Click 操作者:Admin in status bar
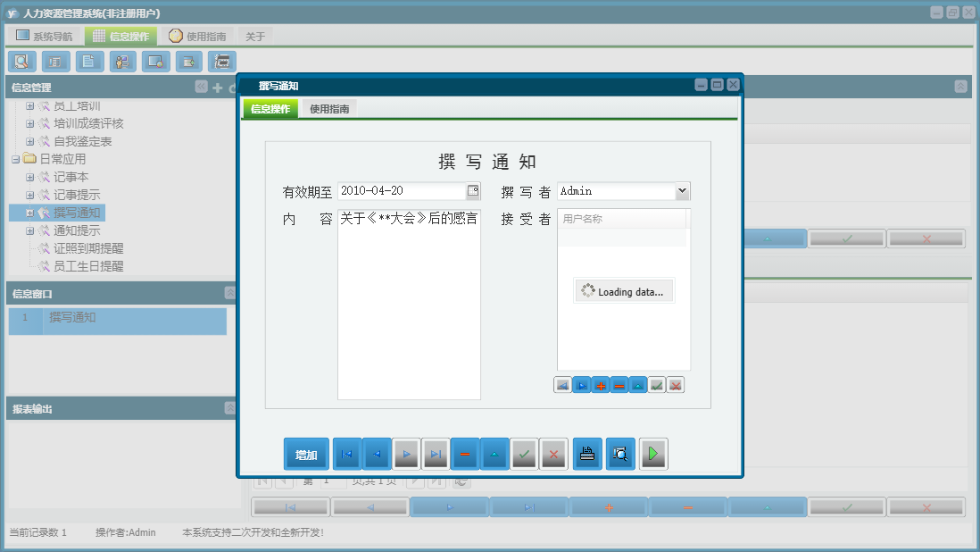The width and height of the screenshot is (980, 552). (126, 532)
